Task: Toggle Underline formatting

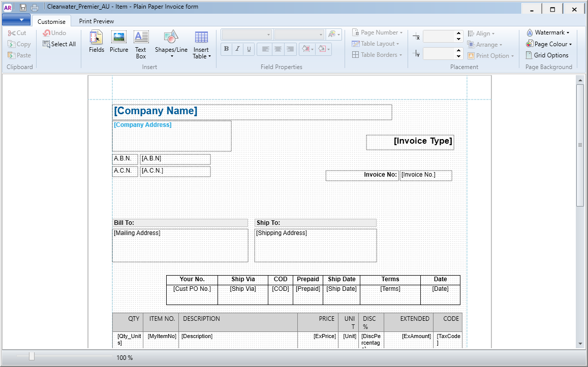Action: 249,49
